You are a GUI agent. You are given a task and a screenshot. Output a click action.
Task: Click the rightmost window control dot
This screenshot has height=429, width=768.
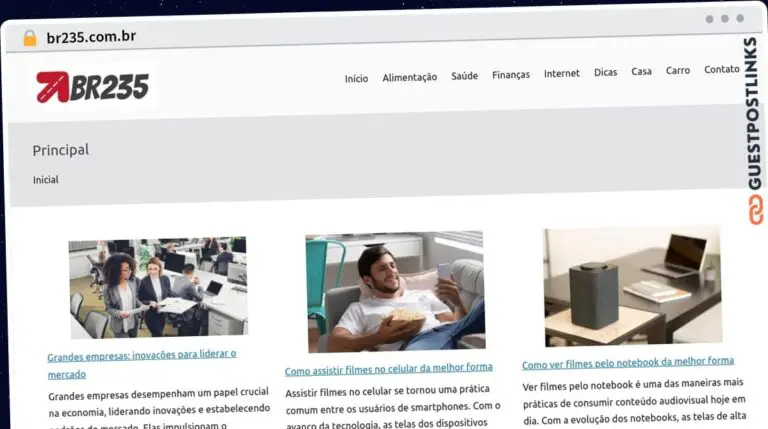pyautogui.click(x=740, y=18)
